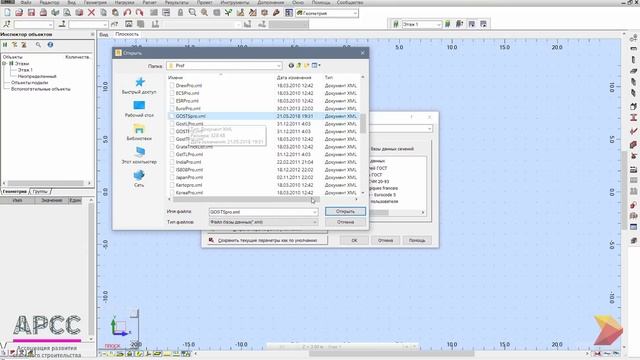Switch to the Группы tab in inspector
Image resolution: width=640 pixels, height=360 pixels.
tap(40, 191)
